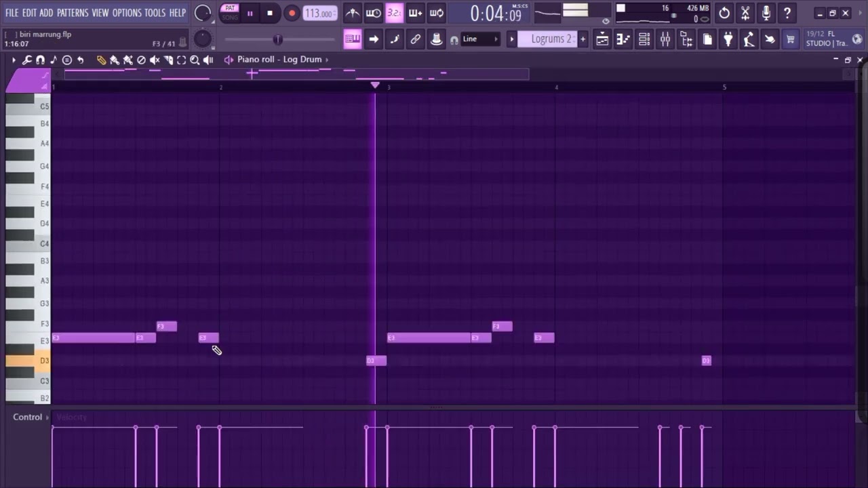This screenshot has height=488, width=868.
Task: Click the D3 piano key
Action: point(28,361)
